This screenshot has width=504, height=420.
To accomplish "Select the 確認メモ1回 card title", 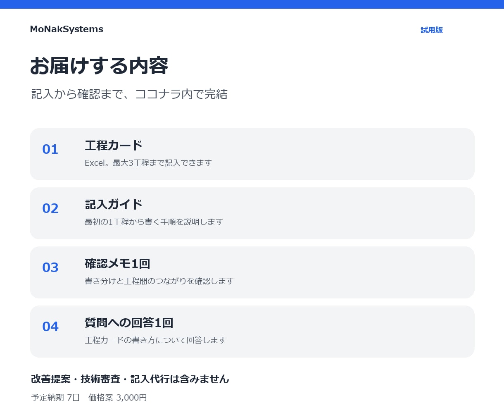I will (117, 264).
